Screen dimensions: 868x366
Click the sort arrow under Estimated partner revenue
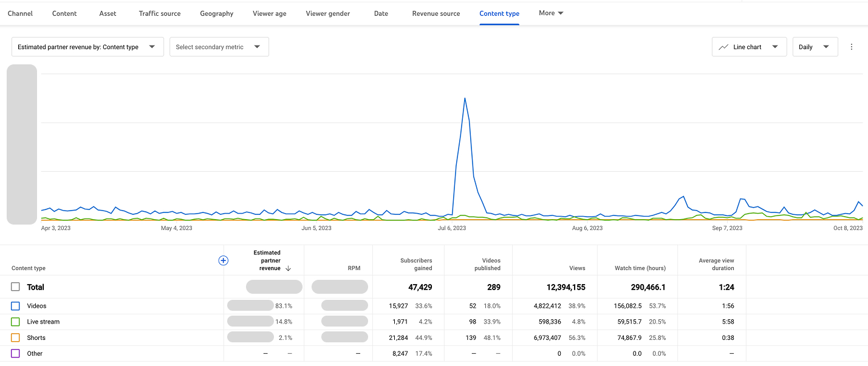288,268
